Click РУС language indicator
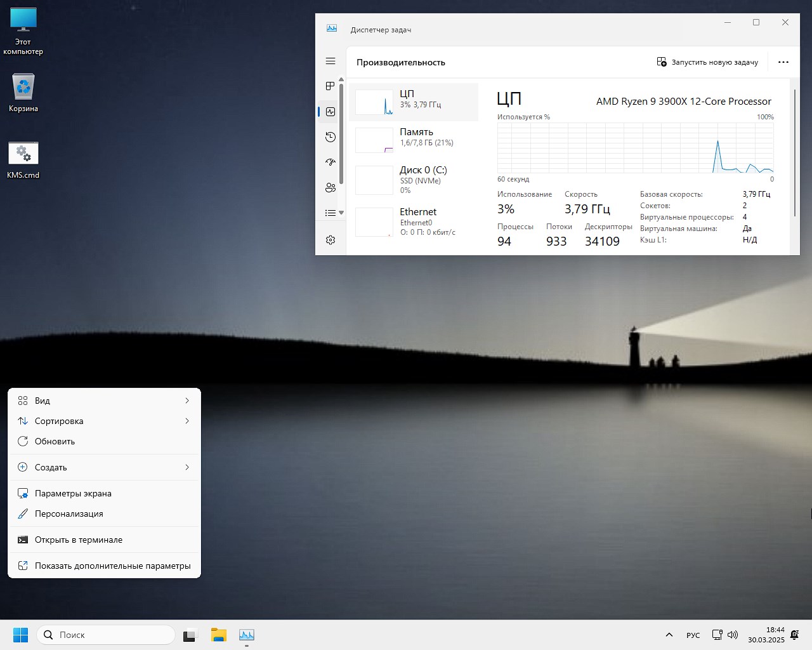This screenshot has height=650, width=812. [x=693, y=635]
